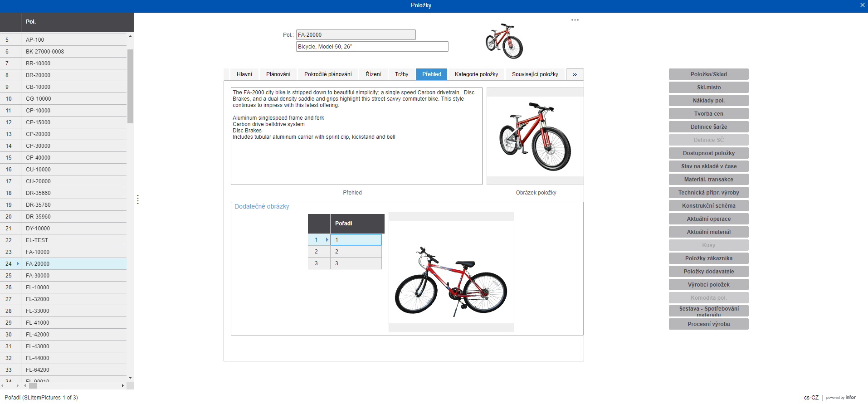This screenshot has height=404, width=868.
Task: Click the item description field
Action: 371,47
